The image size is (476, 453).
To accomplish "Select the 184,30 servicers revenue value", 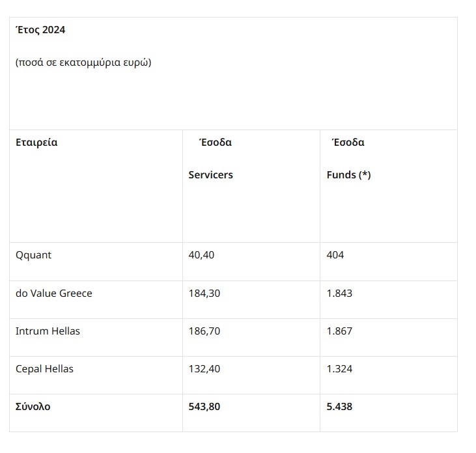I will pyautogui.click(x=204, y=293).
